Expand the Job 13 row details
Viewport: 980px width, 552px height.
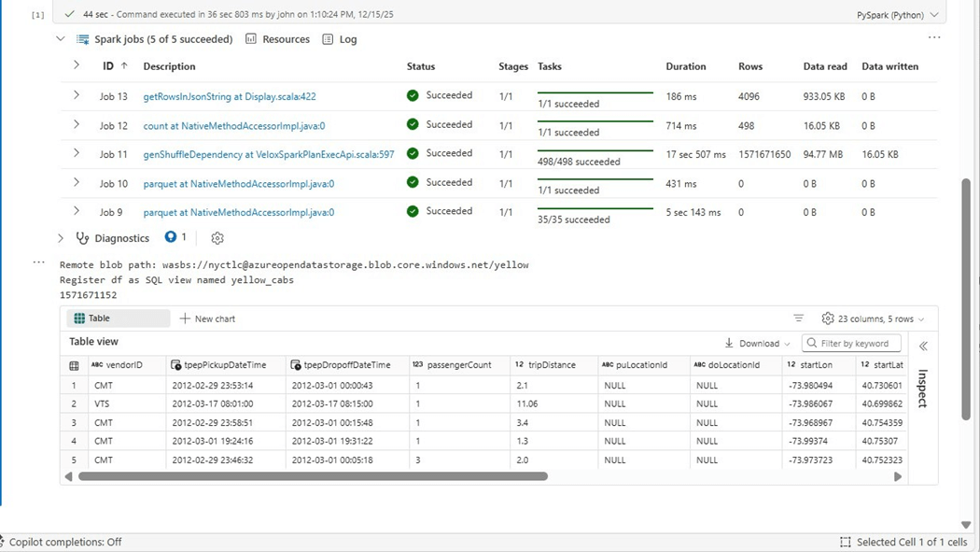click(77, 95)
